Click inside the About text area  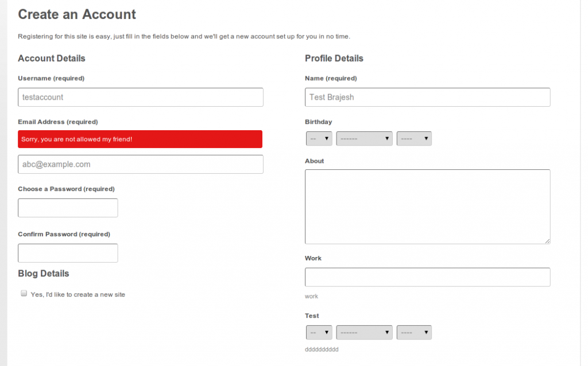(427, 207)
